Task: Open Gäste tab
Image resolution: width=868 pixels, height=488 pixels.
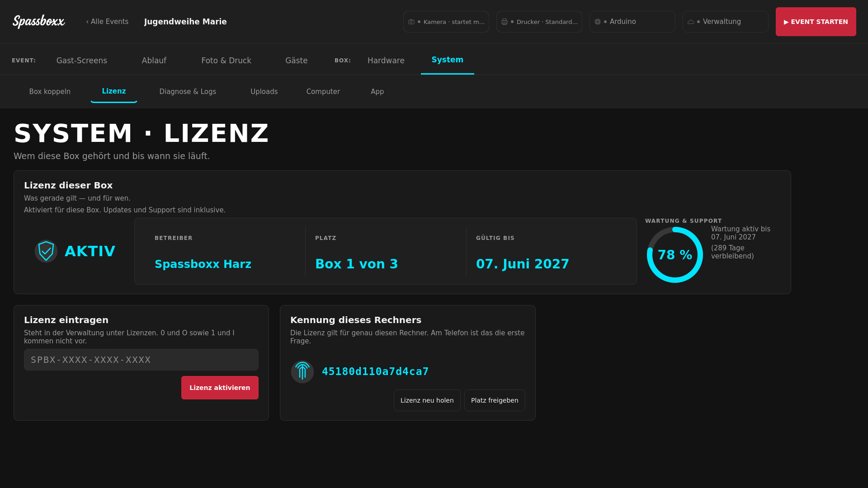Action: (x=297, y=61)
